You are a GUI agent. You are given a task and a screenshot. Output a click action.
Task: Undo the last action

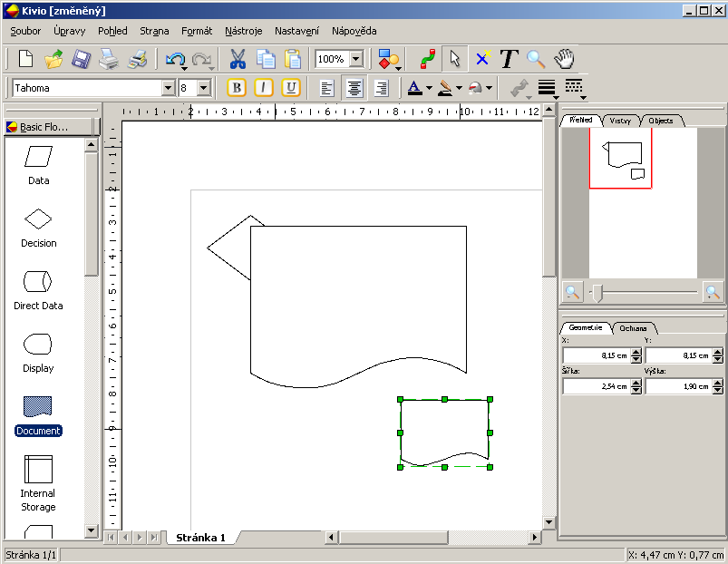click(x=174, y=59)
